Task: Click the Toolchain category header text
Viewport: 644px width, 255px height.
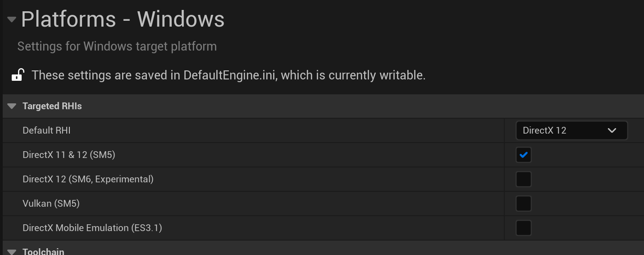Action: 43,251
